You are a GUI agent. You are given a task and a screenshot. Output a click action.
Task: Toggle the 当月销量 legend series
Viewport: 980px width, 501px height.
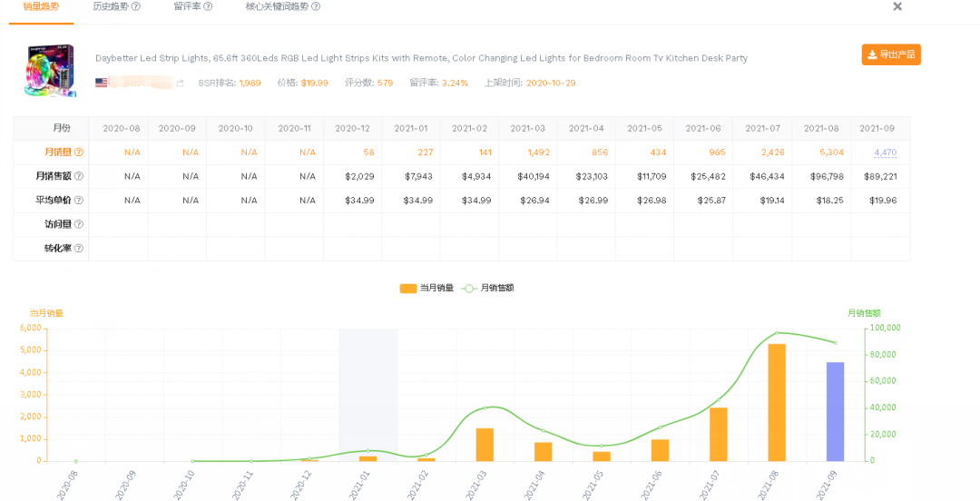426,289
